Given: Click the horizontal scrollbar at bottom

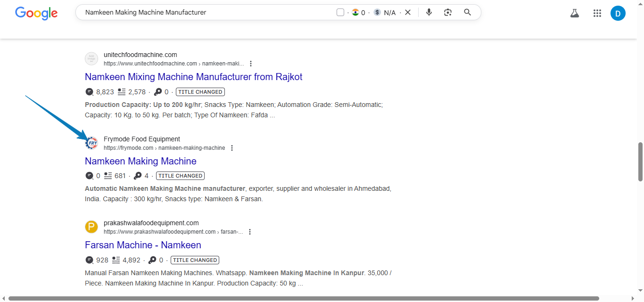Looking at the screenshot, I should coord(304,298).
